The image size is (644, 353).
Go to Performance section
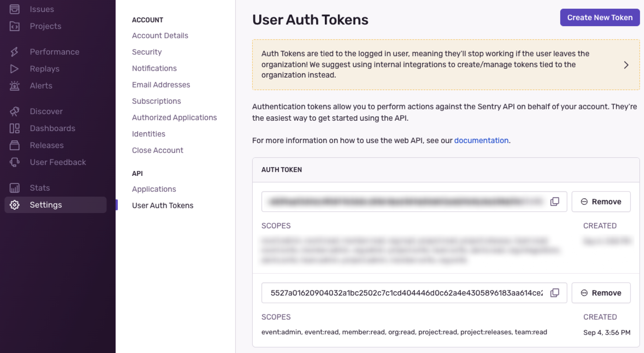[55, 52]
